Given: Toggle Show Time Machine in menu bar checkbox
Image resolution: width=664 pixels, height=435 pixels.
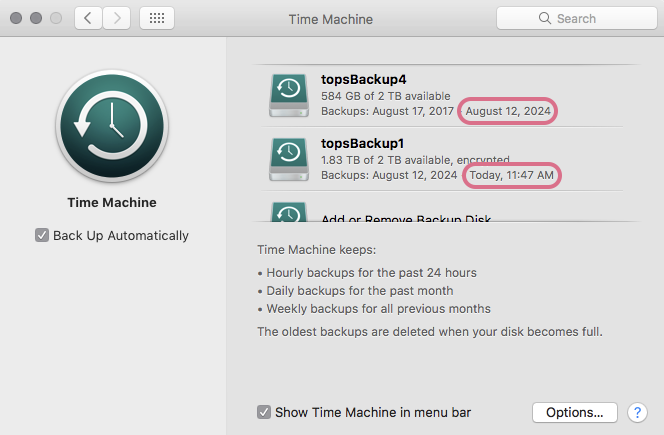Looking at the screenshot, I should (x=264, y=412).
